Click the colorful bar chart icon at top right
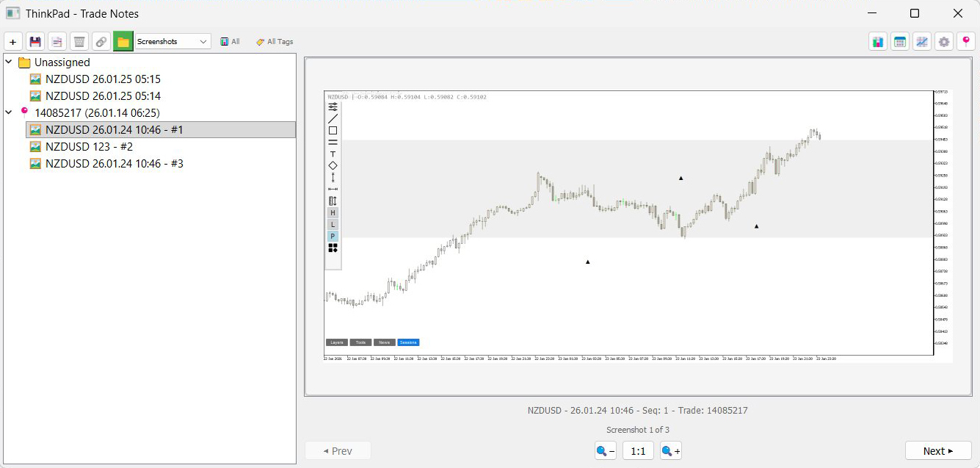This screenshot has height=468, width=980. pyautogui.click(x=878, y=42)
